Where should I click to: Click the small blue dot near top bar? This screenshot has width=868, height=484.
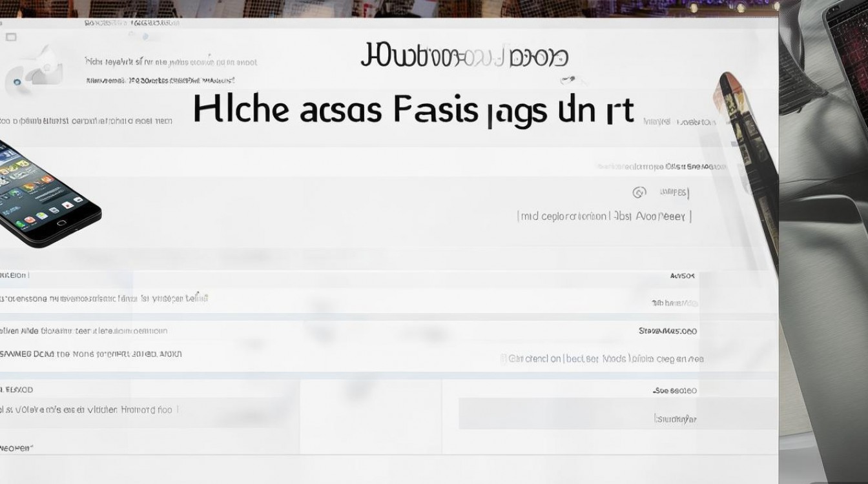[146, 36]
